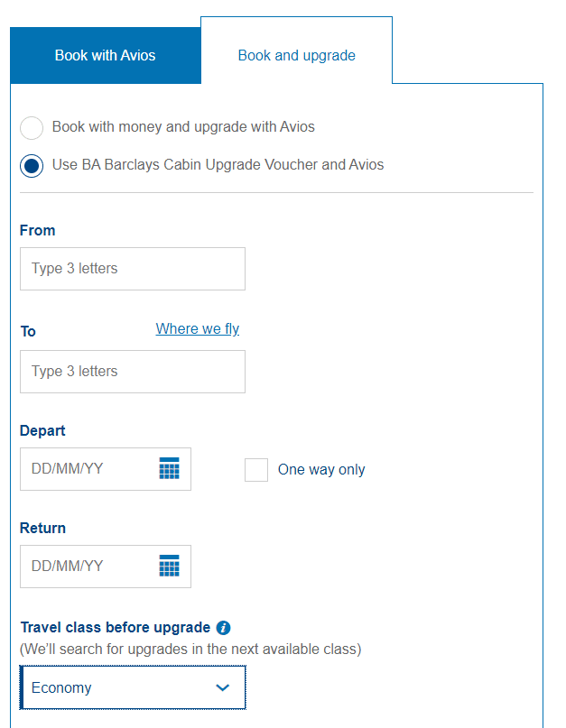
Task: Click the To airport code field
Action: [x=132, y=371]
